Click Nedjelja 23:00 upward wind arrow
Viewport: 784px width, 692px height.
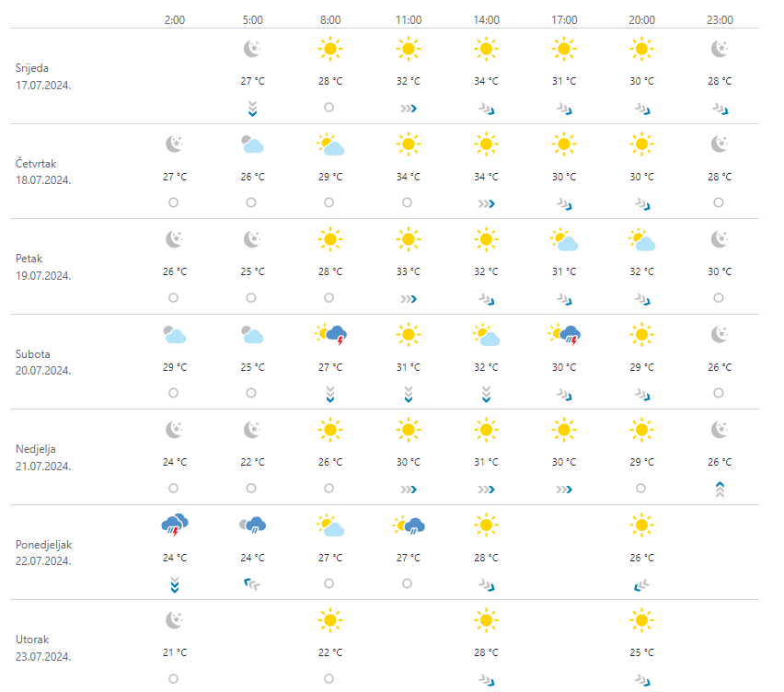tap(720, 489)
